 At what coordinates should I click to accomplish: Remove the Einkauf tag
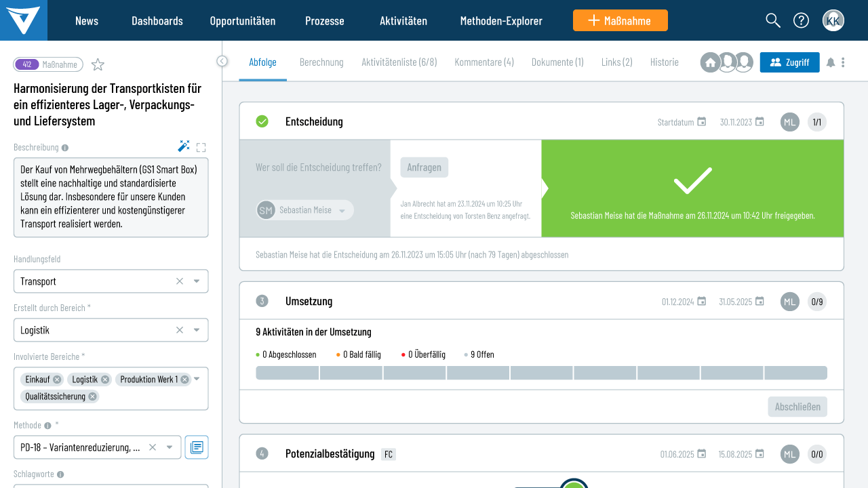tap(57, 380)
